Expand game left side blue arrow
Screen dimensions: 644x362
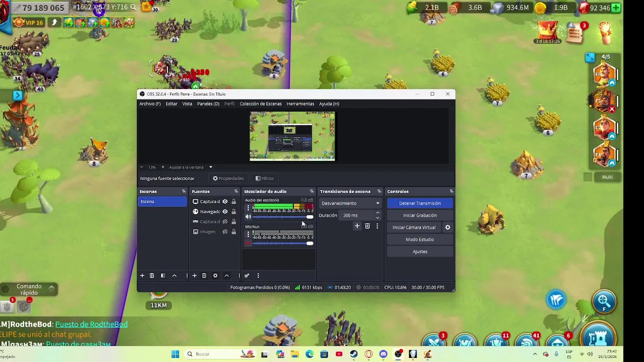[x=18, y=95]
